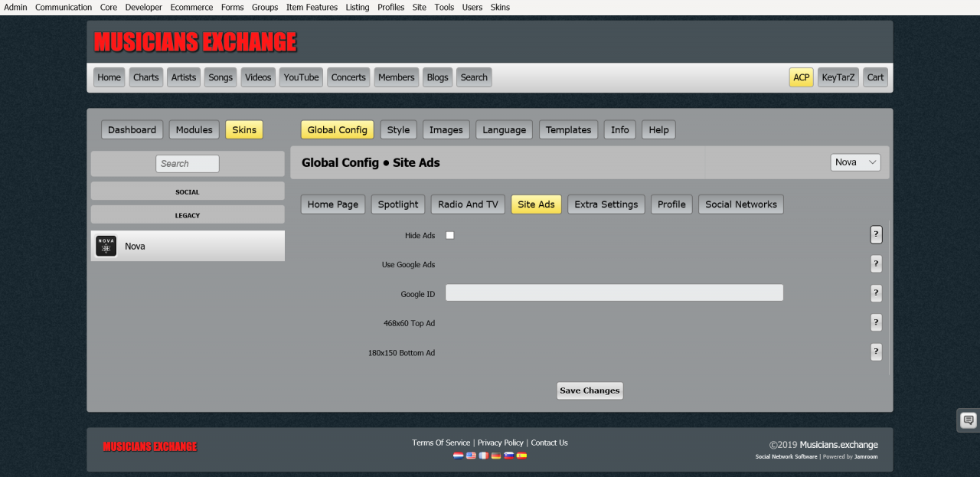Viewport: 980px width, 477px height.
Task: Open the Ecommerce menu in top bar
Action: [x=192, y=8]
